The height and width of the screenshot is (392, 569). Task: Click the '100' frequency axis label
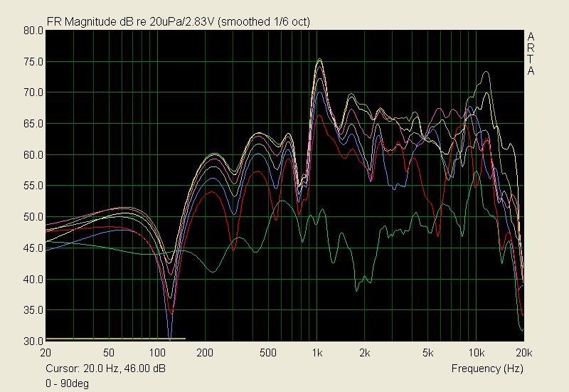157,353
